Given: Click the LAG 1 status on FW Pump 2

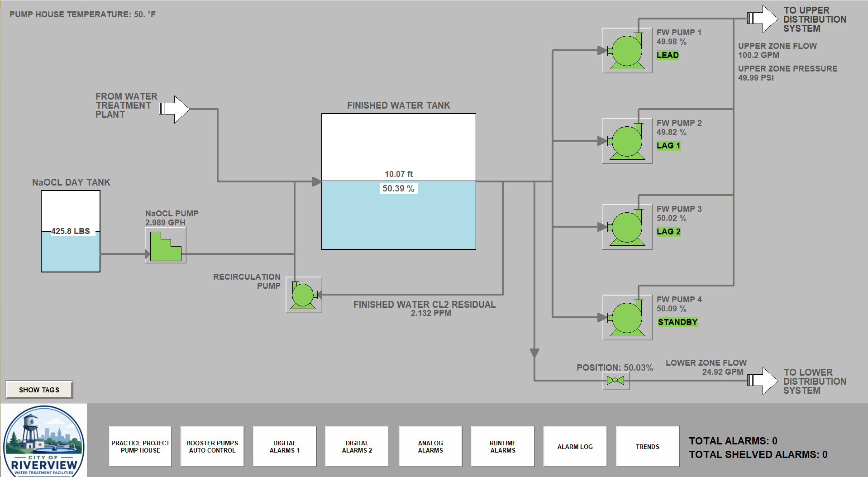Looking at the screenshot, I should pyautogui.click(x=668, y=146).
